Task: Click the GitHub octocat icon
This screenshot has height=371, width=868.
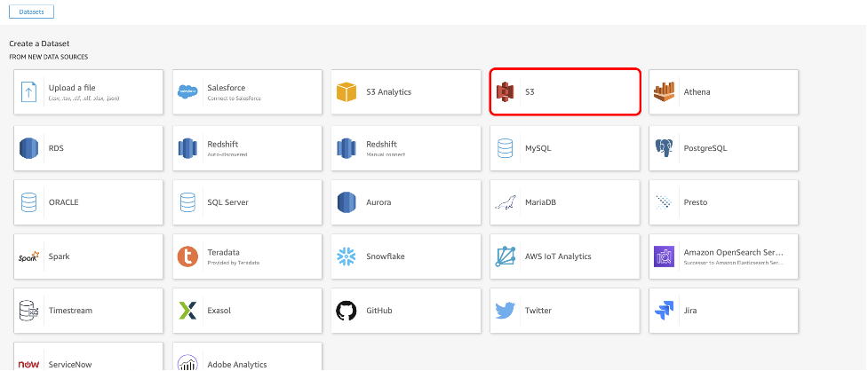Action: (x=346, y=311)
